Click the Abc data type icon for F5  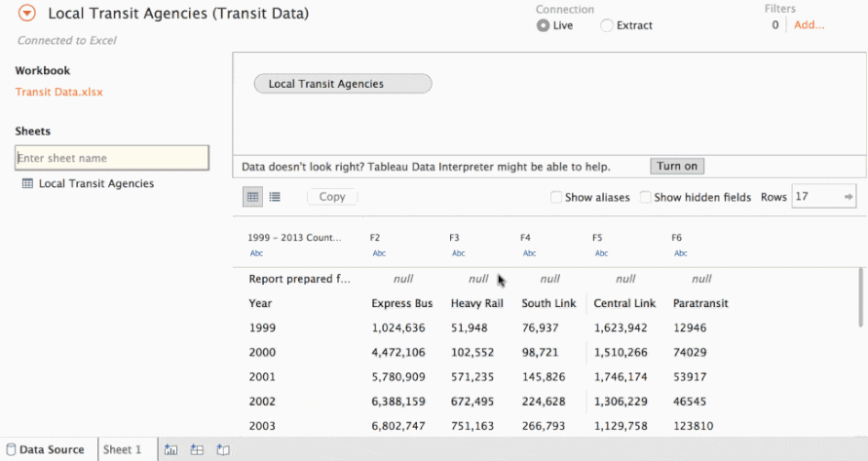601,253
